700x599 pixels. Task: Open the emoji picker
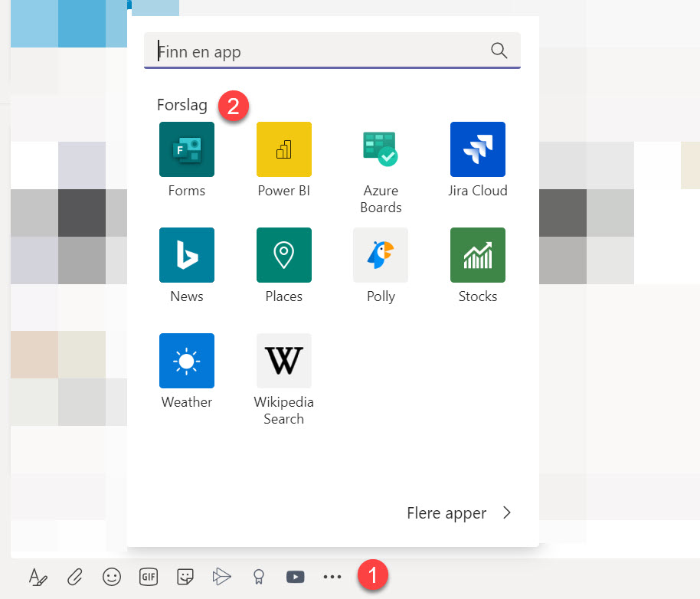111,577
